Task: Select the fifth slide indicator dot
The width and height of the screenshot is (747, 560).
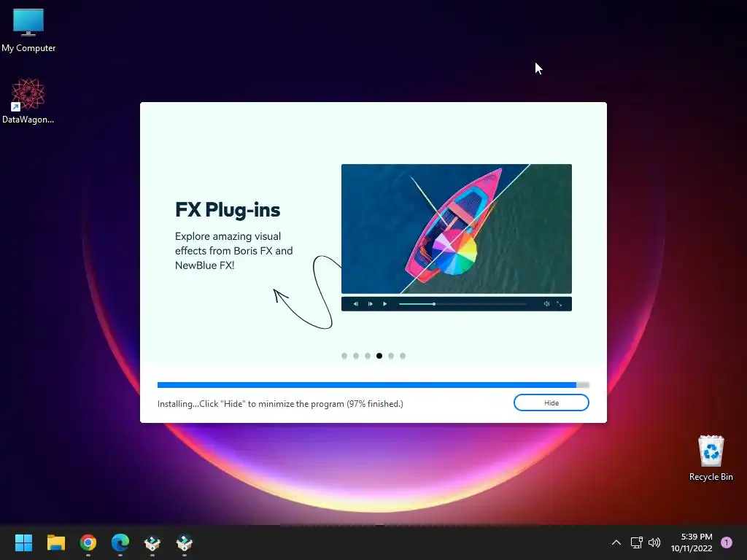Action: (391, 356)
